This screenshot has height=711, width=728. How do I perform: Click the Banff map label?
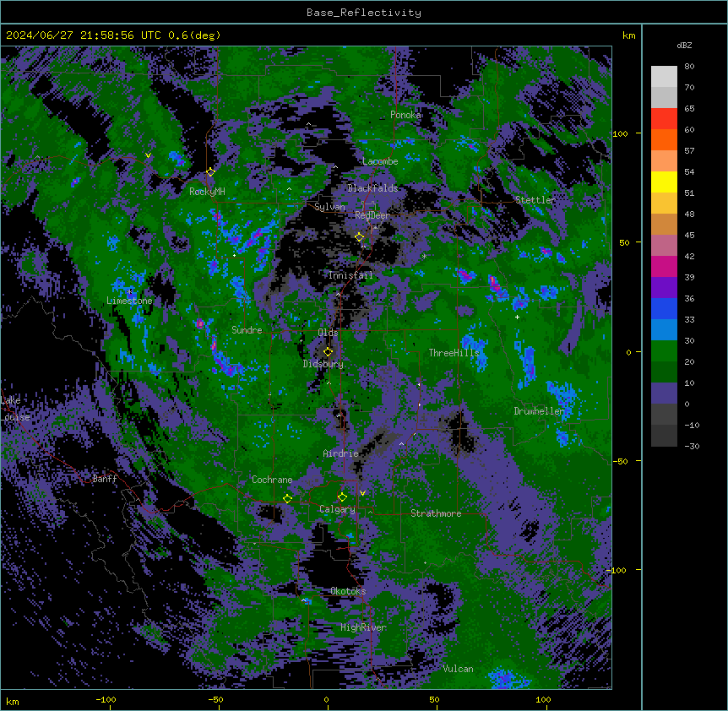click(x=105, y=479)
